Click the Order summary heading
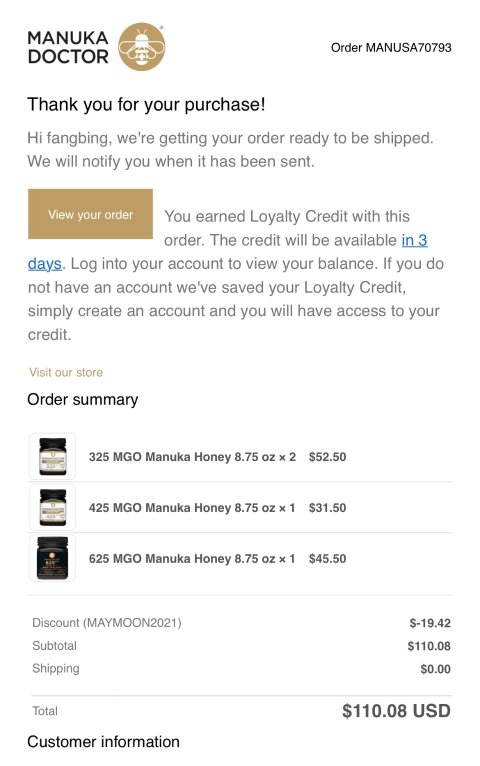Image resolution: width=480 pixels, height=766 pixels. pos(83,399)
